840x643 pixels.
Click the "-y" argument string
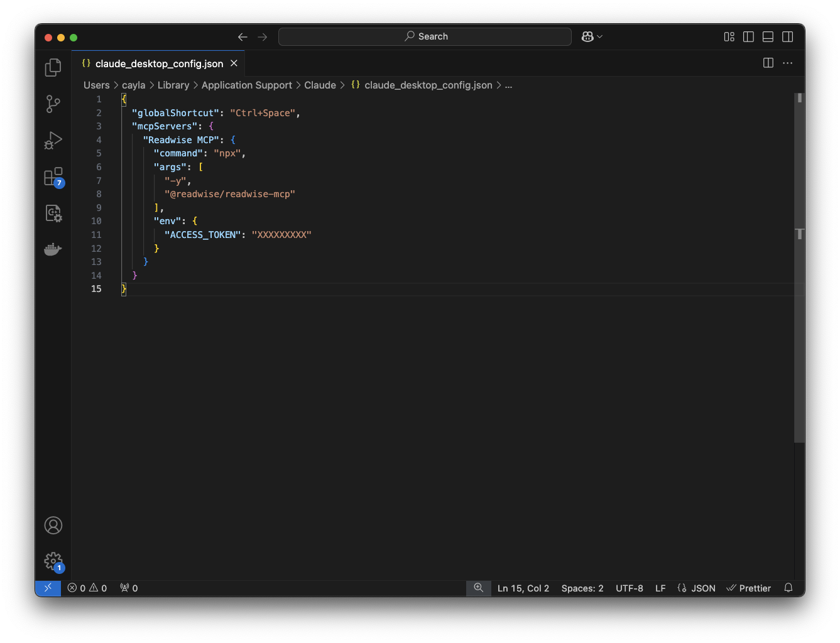[175, 181]
